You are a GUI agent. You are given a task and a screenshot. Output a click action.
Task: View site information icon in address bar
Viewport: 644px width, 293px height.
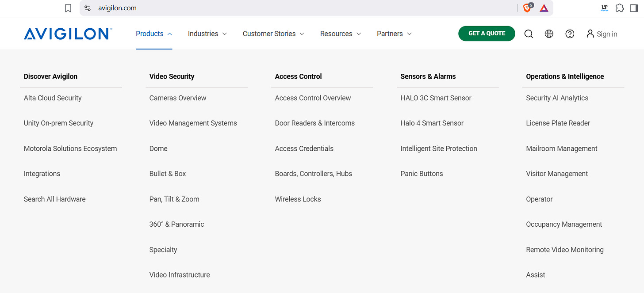(x=88, y=8)
